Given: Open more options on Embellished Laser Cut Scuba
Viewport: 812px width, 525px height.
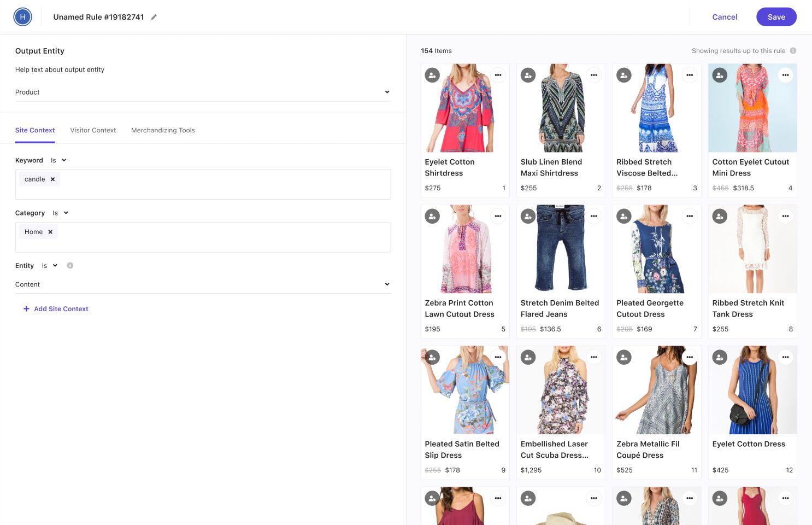Looking at the screenshot, I should click(594, 357).
